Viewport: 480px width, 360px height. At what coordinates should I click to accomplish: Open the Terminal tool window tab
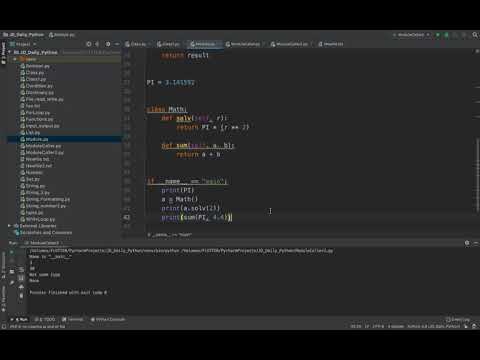click(x=72, y=319)
